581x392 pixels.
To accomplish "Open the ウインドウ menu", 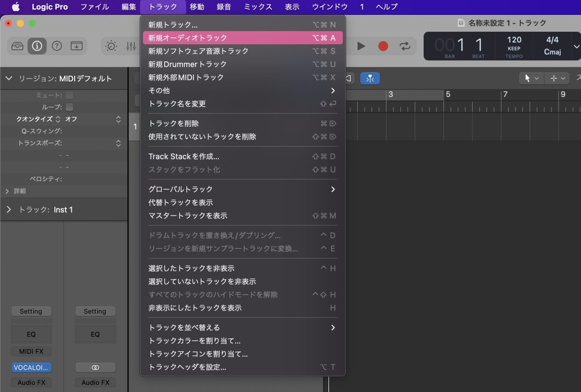I will (329, 6).
